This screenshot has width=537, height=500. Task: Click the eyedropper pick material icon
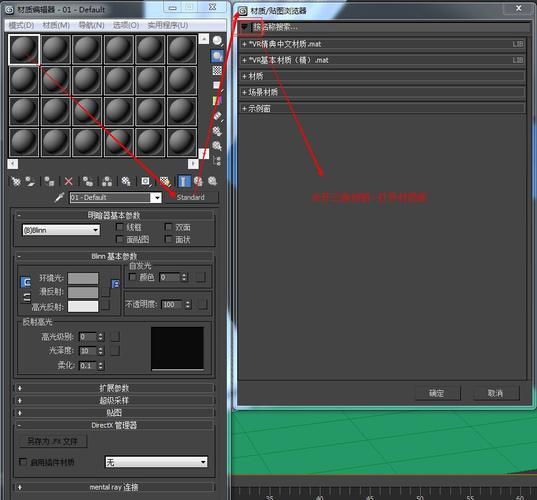pyautogui.click(x=60, y=197)
